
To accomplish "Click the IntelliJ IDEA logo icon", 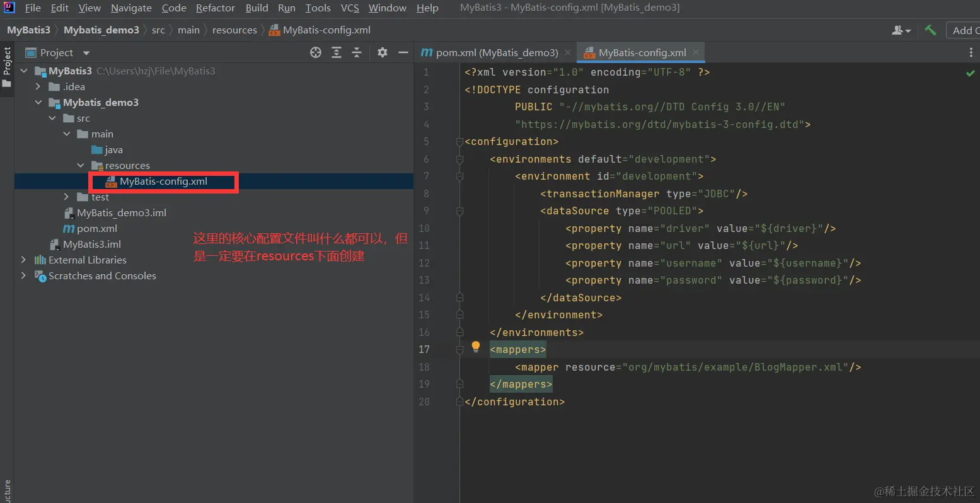I will (9, 8).
